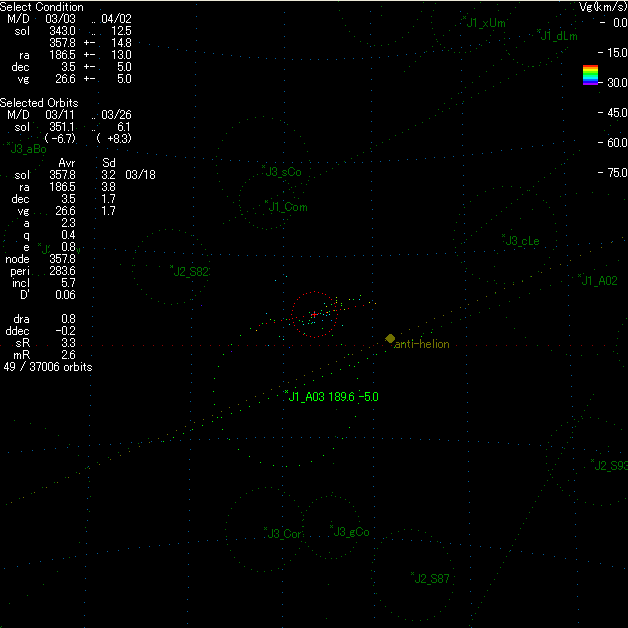Click the J1_A02 radiant label

(600, 282)
